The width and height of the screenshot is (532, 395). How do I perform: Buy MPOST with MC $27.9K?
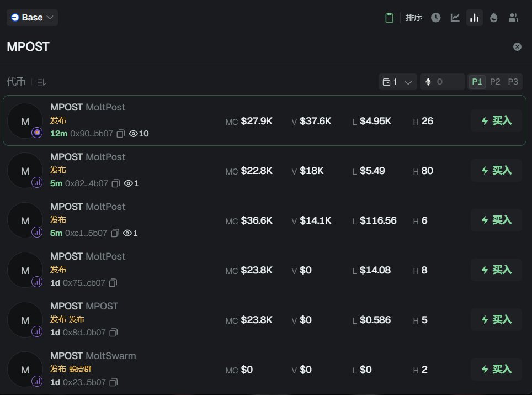(496, 120)
